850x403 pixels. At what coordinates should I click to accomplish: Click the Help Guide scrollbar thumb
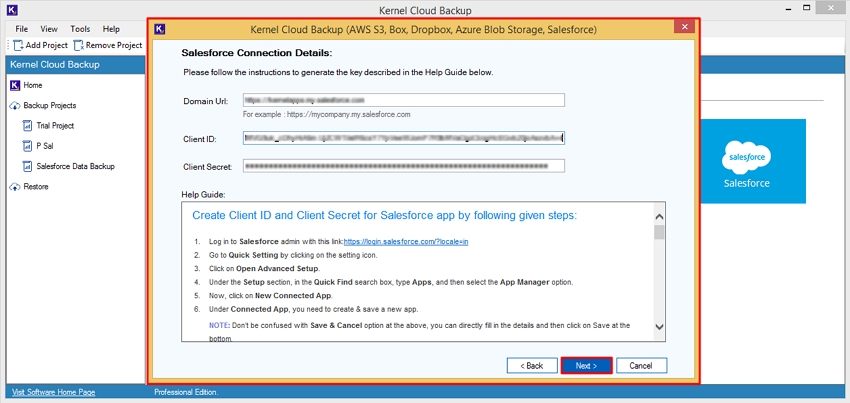tap(659, 232)
